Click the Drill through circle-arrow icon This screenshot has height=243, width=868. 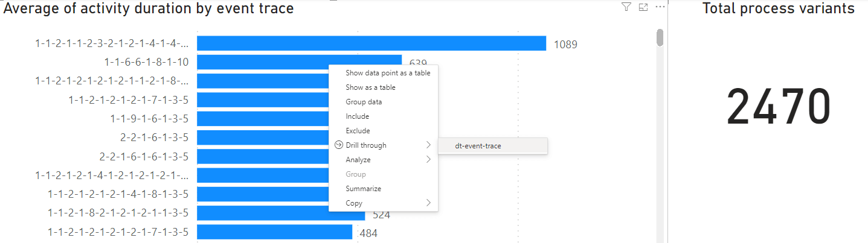[338, 145]
